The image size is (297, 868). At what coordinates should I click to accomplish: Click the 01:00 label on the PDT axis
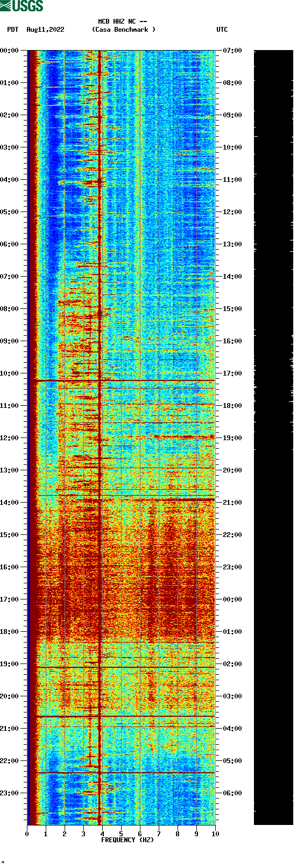coord(10,83)
